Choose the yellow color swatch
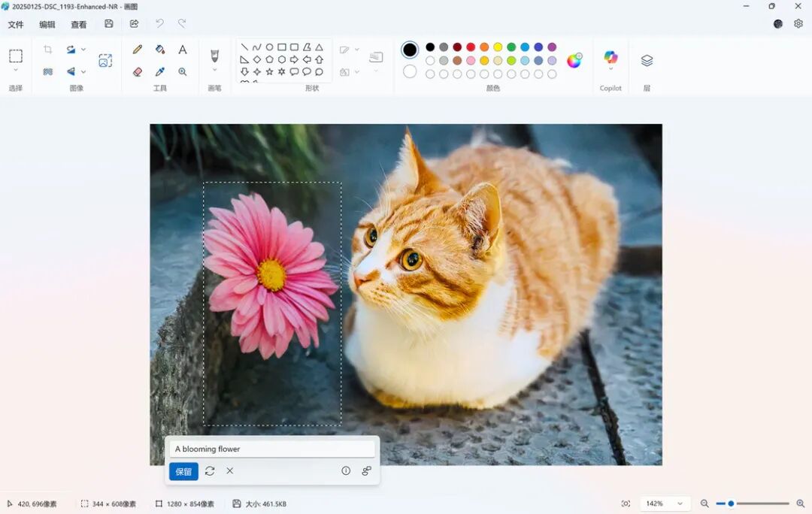The height and width of the screenshot is (514, 812). point(498,47)
